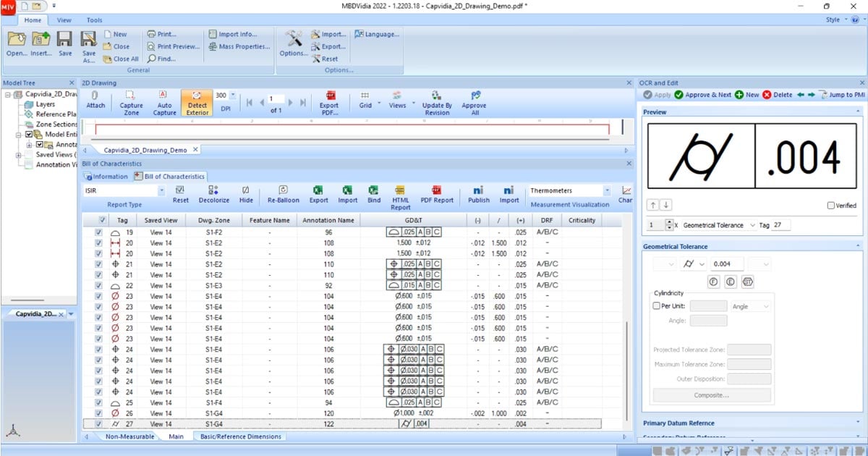The width and height of the screenshot is (868, 456).
Task: Decolorize the drawing view
Action: click(213, 192)
